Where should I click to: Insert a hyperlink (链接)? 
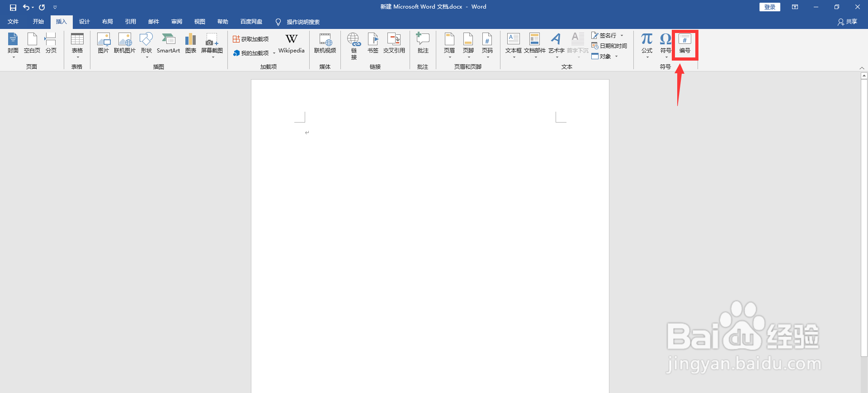[x=354, y=46]
